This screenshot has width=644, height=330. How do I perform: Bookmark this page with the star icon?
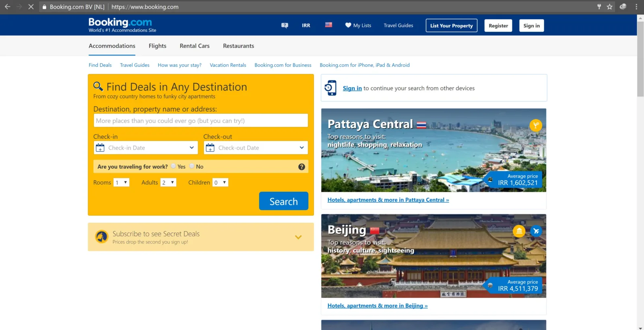point(610,7)
